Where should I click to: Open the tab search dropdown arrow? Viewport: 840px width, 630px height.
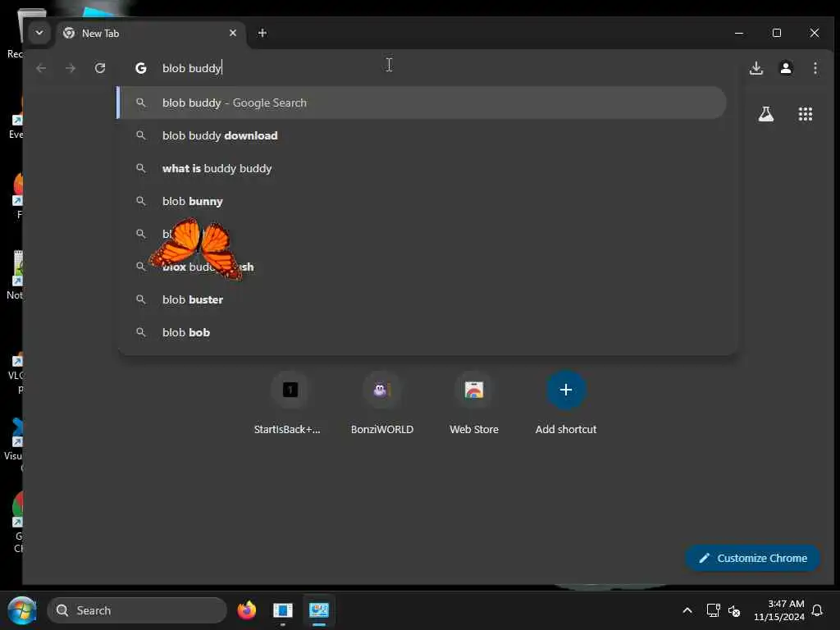click(39, 33)
